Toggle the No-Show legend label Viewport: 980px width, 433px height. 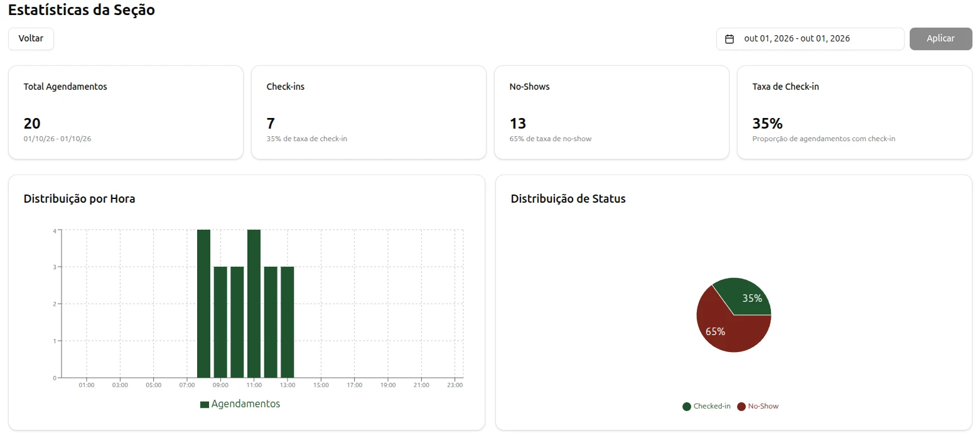pyautogui.click(x=763, y=407)
